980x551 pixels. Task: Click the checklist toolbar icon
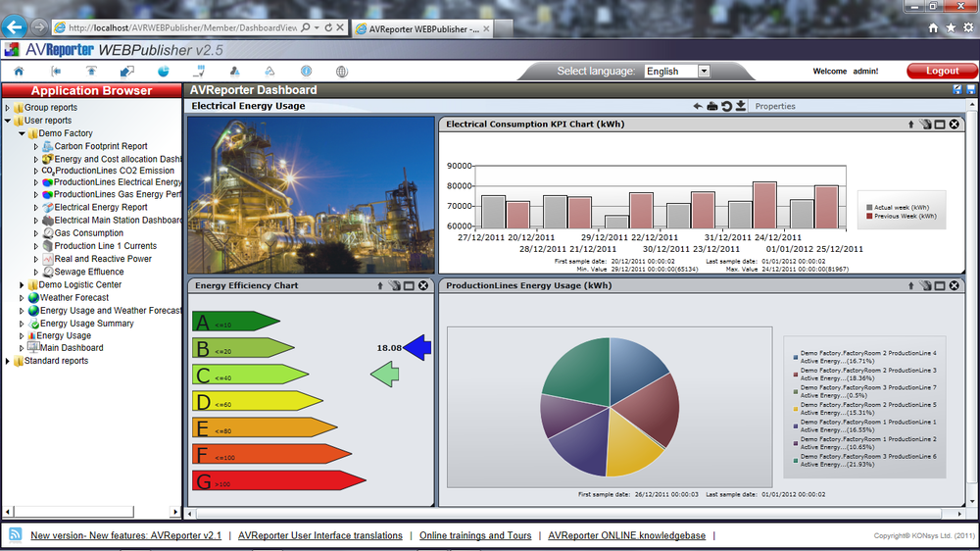point(199,72)
